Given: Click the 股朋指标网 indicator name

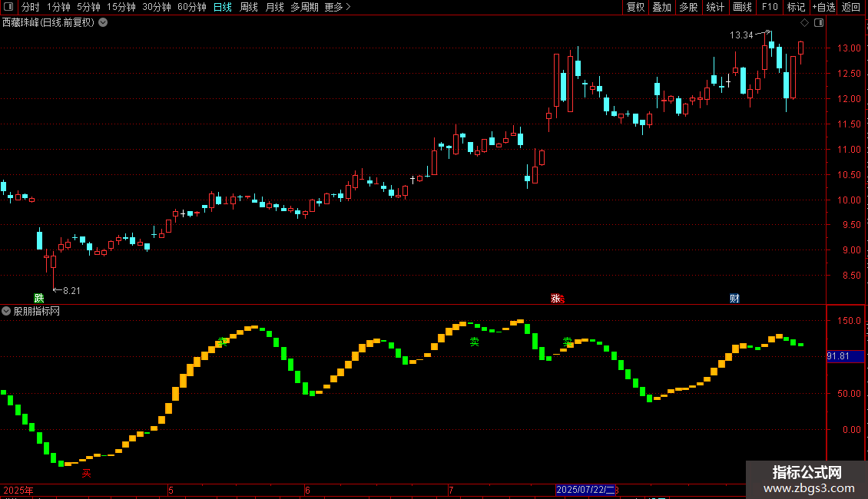Looking at the screenshot, I should click(37, 312).
